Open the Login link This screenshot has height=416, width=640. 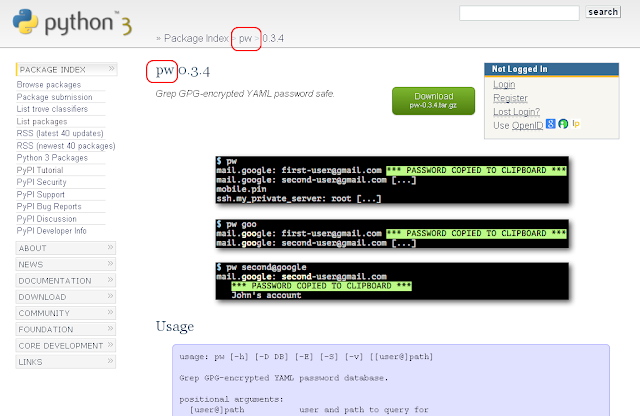tap(504, 84)
